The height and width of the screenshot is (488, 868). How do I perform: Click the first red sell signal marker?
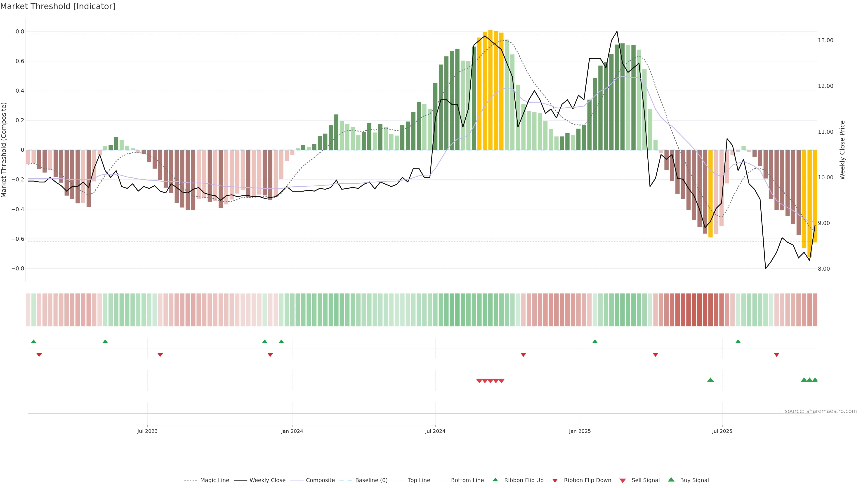click(479, 381)
